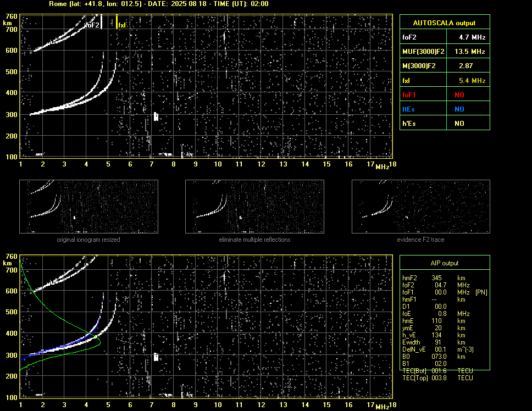Click the blue ftEs label

[408, 109]
